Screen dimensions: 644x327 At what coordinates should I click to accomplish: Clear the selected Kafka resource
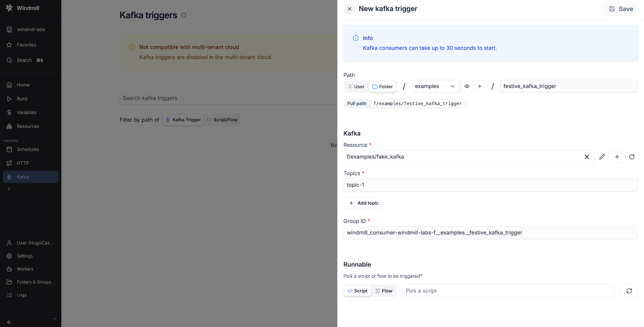[587, 156]
